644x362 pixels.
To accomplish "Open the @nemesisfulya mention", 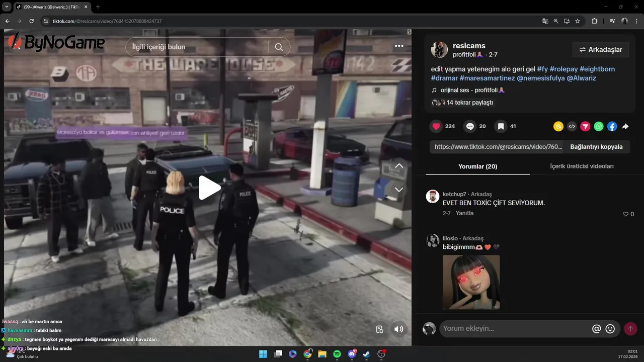I will coord(541,78).
